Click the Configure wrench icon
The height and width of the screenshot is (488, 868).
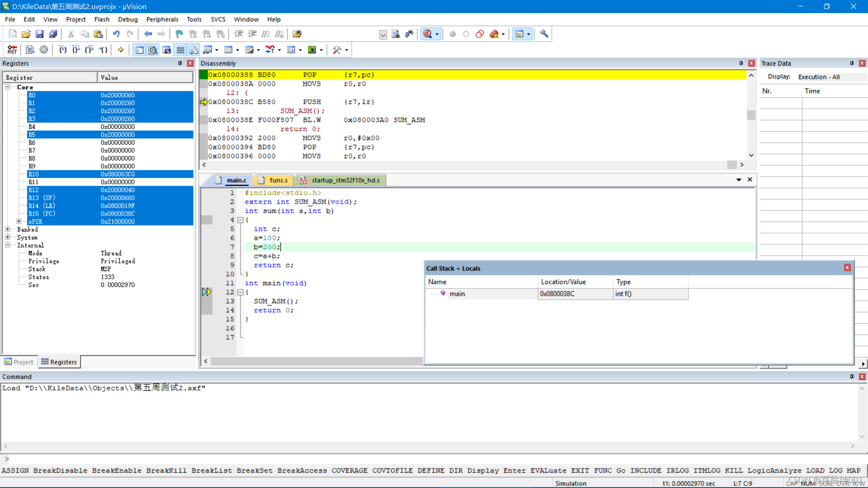click(x=544, y=34)
